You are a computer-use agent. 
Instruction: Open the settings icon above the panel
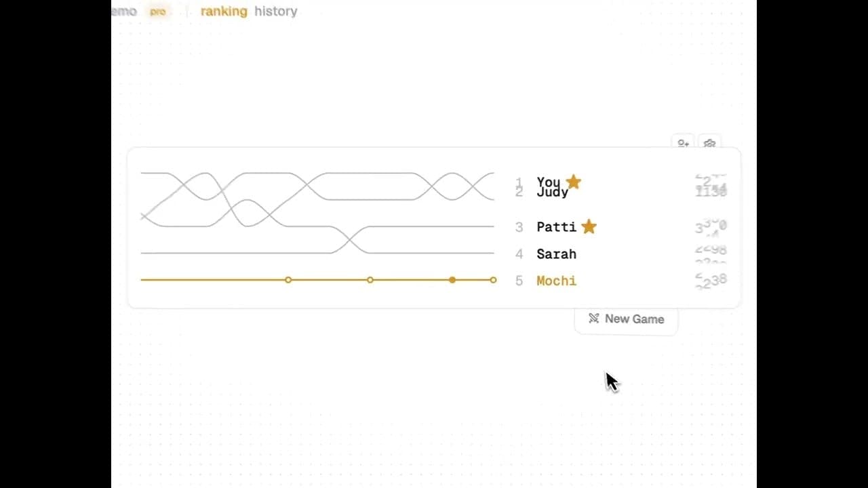[x=709, y=143]
